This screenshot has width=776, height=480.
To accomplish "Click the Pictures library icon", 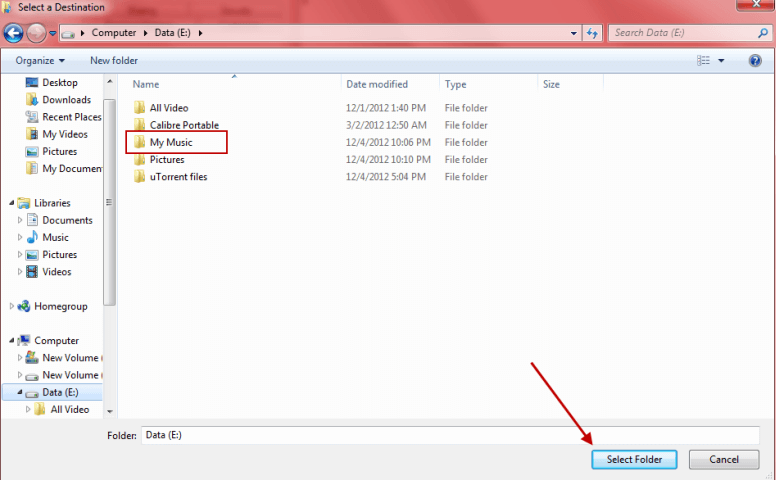I will point(32,255).
